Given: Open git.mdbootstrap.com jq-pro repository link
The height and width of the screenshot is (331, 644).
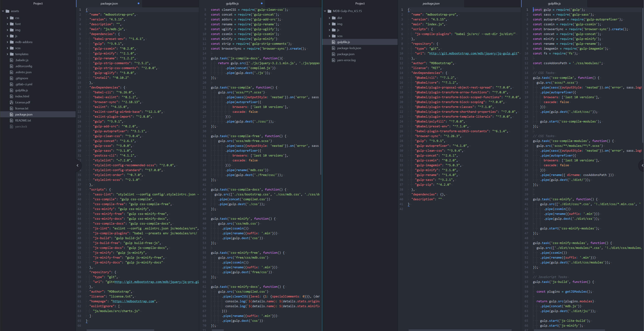Looking at the screenshot, I should coord(156,282).
